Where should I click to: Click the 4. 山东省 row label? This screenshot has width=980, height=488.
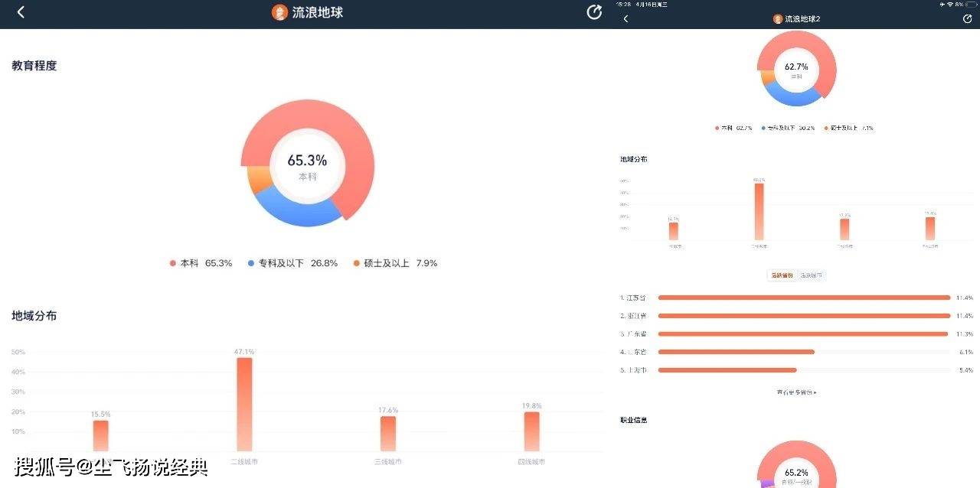point(634,352)
